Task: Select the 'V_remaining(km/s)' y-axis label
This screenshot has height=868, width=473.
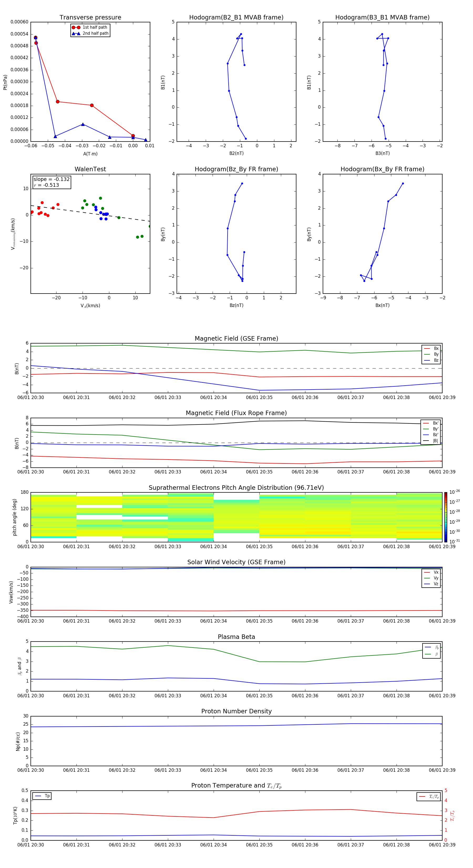Action: tap(13, 234)
